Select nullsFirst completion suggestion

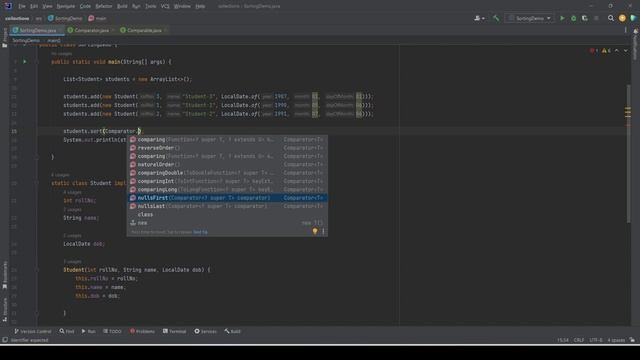click(x=227, y=198)
